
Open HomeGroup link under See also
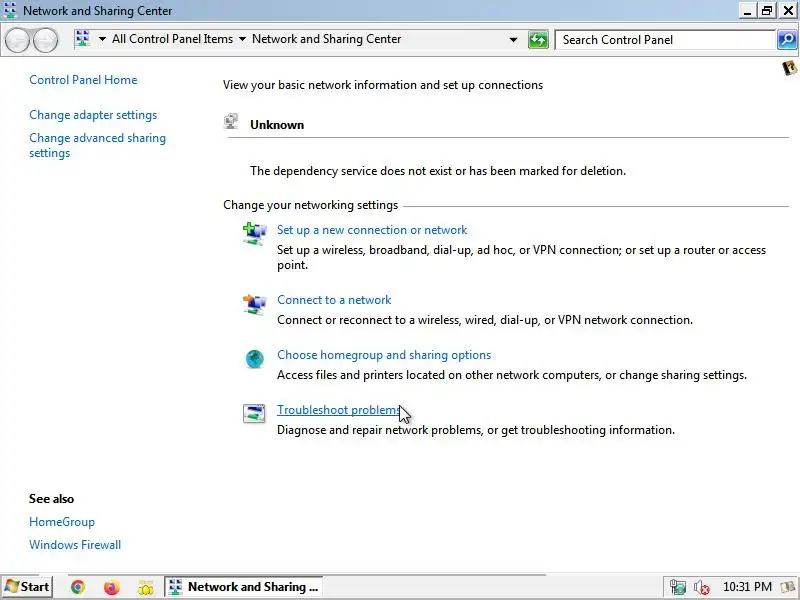click(x=62, y=522)
